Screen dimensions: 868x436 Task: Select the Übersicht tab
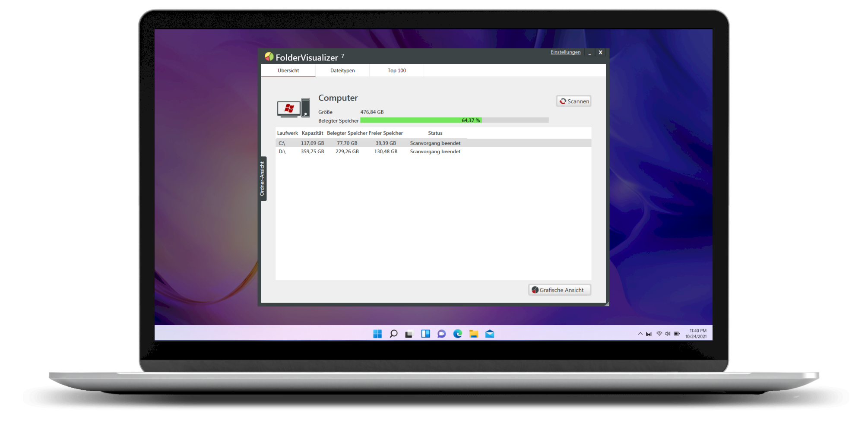click(x=288, y=70)
